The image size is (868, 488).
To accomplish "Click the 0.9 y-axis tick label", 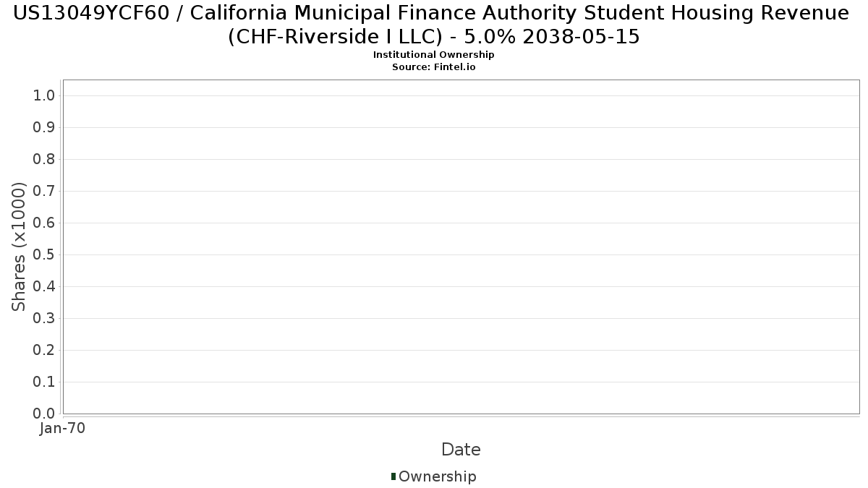I will pyautogui.click(x=44, y=128).
